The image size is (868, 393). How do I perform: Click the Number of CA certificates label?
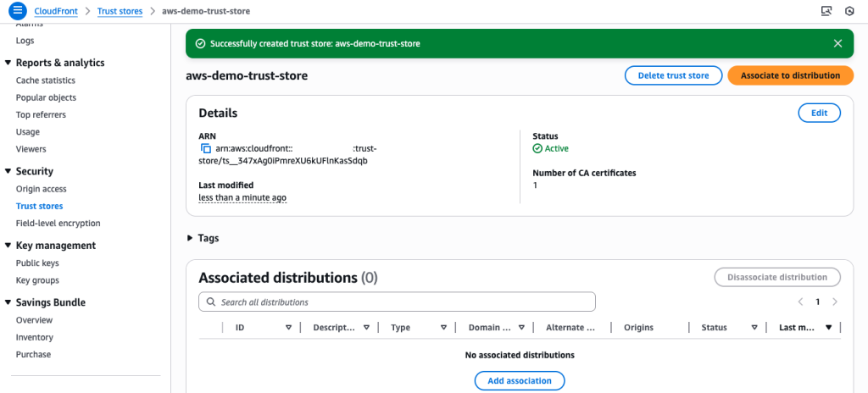pos(584,173)
